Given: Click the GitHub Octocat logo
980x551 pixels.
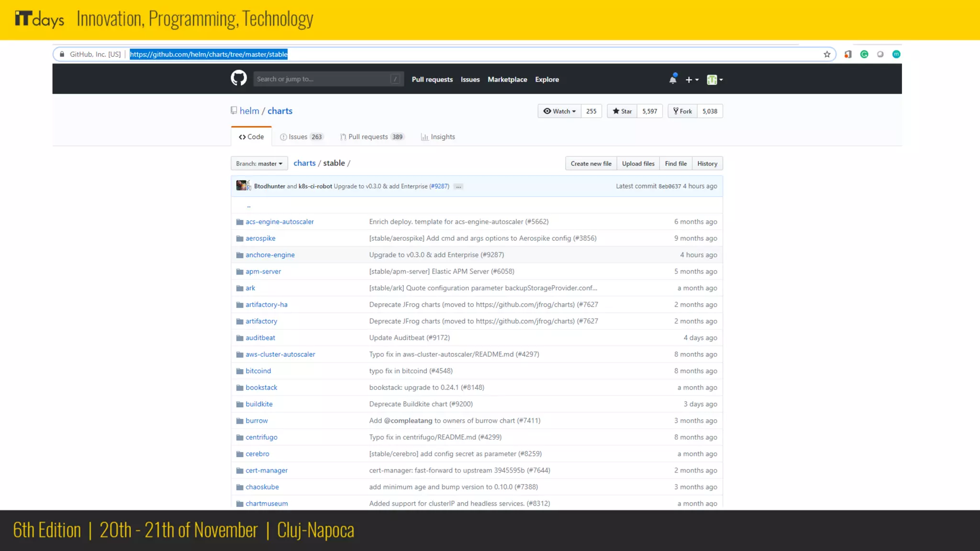Looking at the screenshot, I should click(x=238, y=78).
